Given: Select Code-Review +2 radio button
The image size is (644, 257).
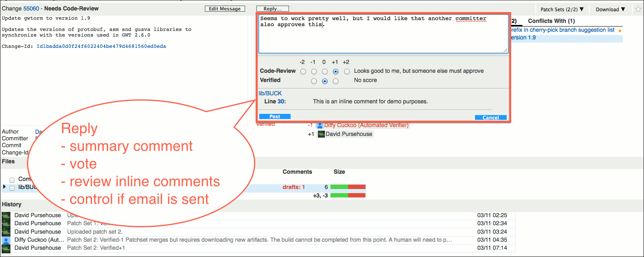Looking at the screenshot, I should point(347,72).
